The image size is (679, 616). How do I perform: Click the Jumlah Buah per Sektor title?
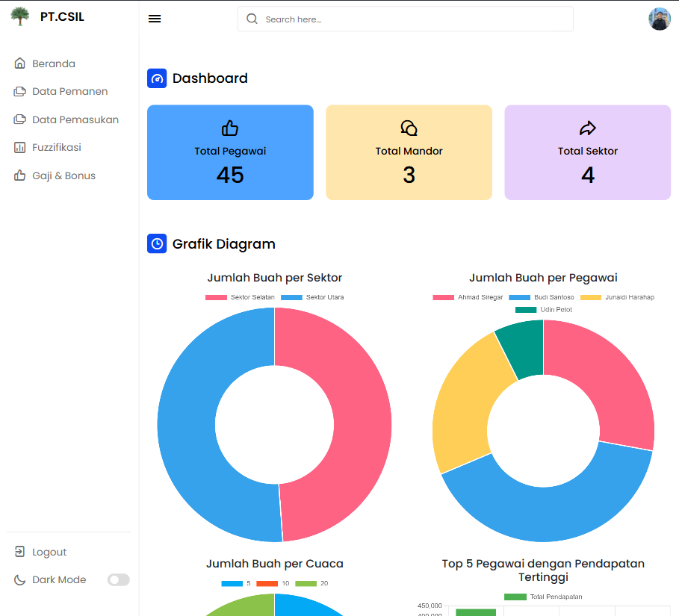coord(275,278)
